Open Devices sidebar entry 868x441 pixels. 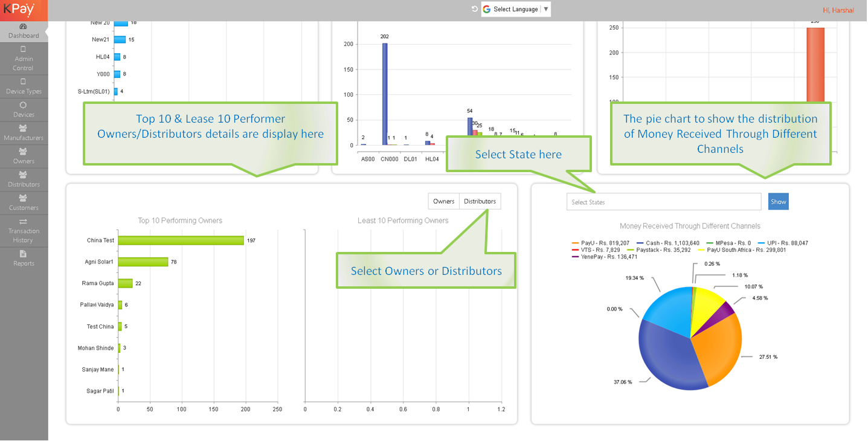point(24,110)
